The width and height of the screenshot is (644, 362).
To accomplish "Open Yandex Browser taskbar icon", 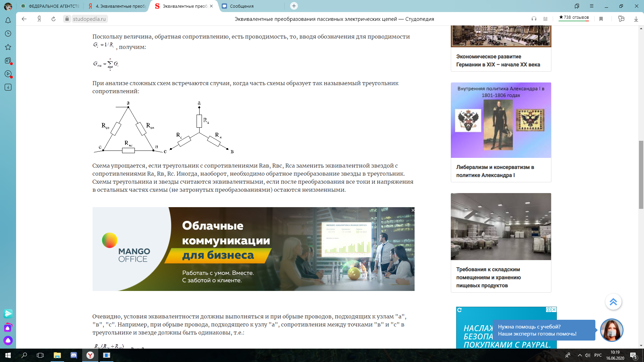I will point(90,355).
